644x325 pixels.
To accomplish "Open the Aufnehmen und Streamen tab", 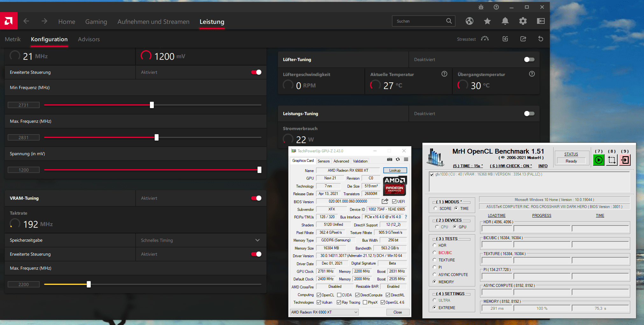I will (x=153, y=22).
